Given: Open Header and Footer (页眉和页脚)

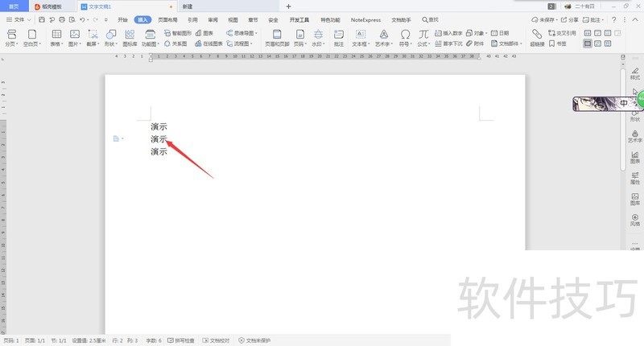Looking at the screenshot, I should 277,37.
